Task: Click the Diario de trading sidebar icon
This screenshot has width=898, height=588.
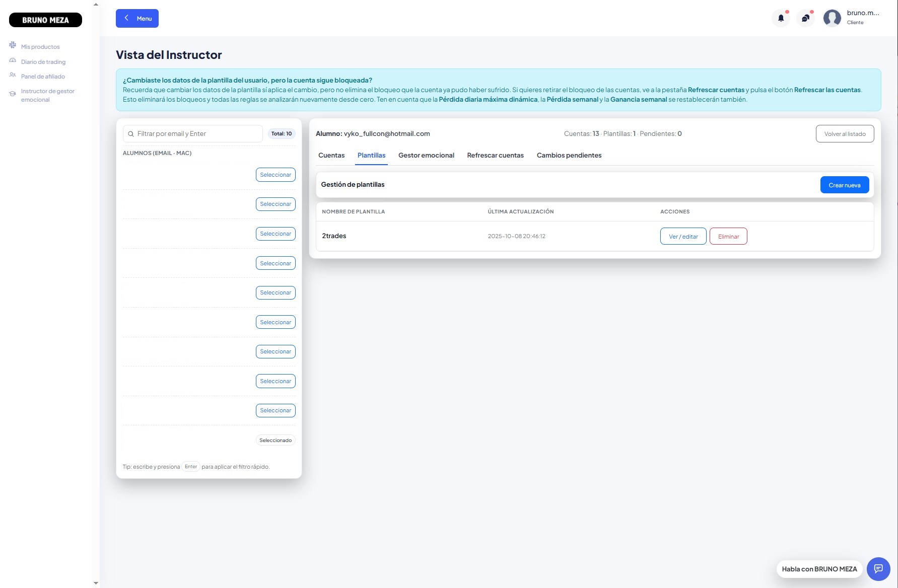Action: click(13, 61)
